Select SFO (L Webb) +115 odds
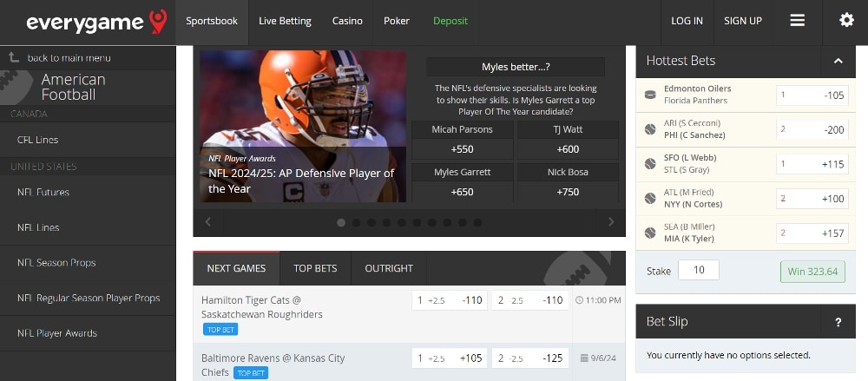This screenshot has height=381, width=868. (x=812, y=164)
